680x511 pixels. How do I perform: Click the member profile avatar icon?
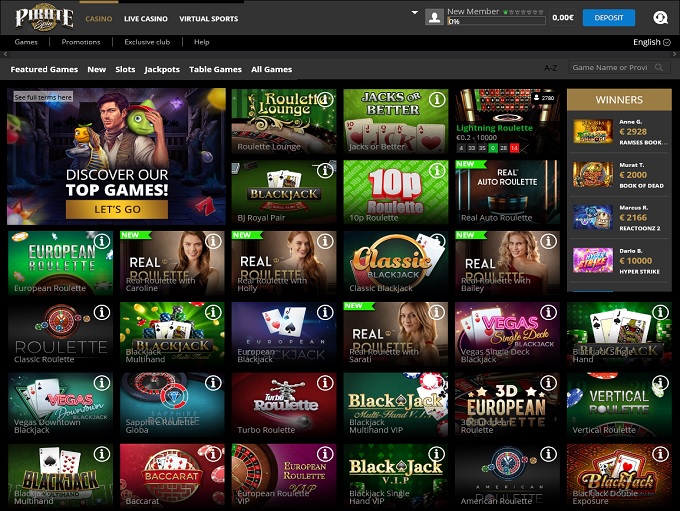pos(434,17)
